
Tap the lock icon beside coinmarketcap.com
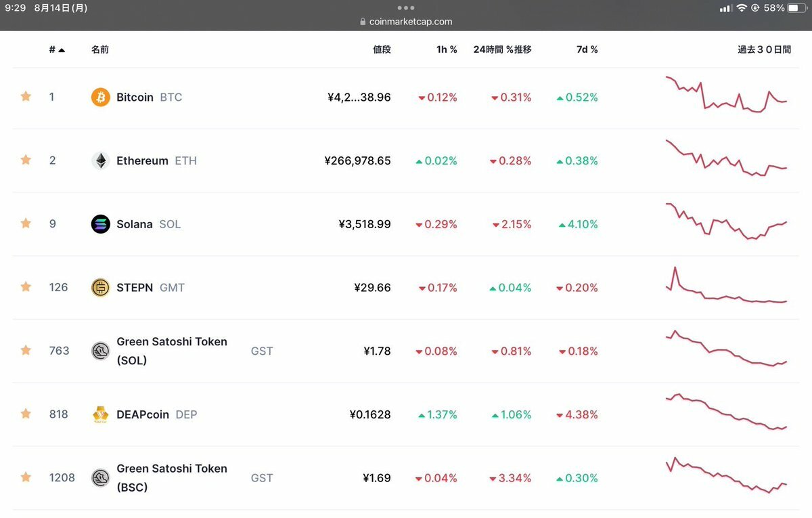pos(363,22)
